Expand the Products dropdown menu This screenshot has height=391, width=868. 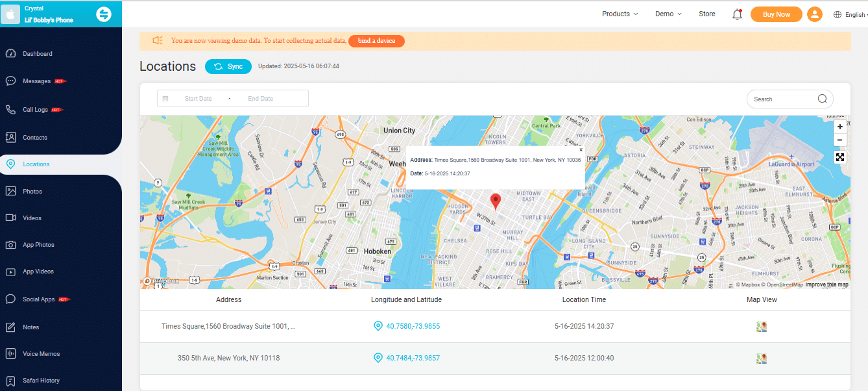coord(620,14)
